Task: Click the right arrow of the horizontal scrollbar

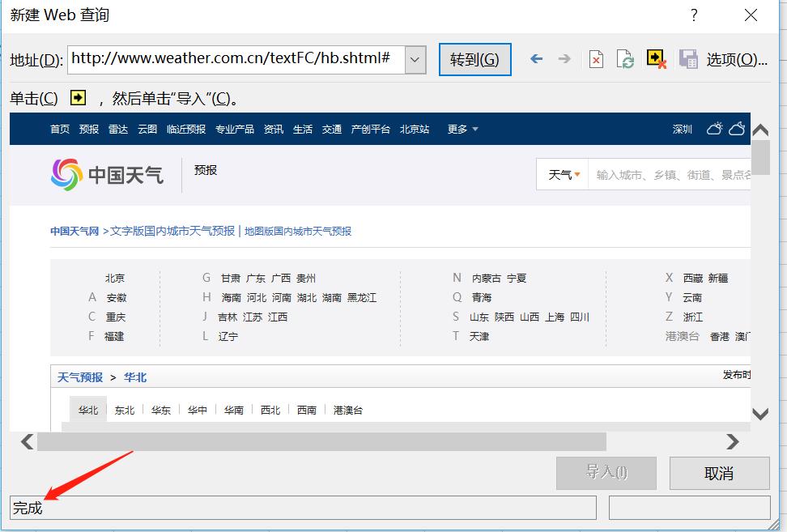Action: (x=733, y=442)
